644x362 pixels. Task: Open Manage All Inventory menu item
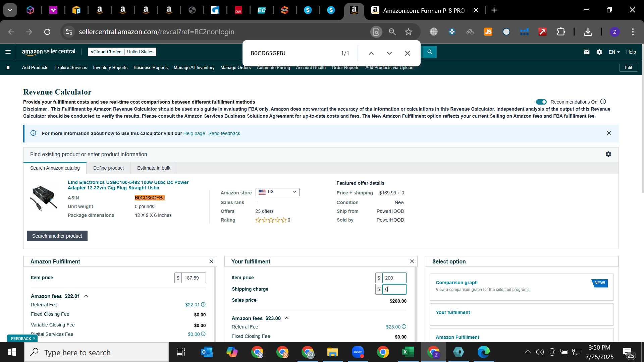click(x=194, y=68)
